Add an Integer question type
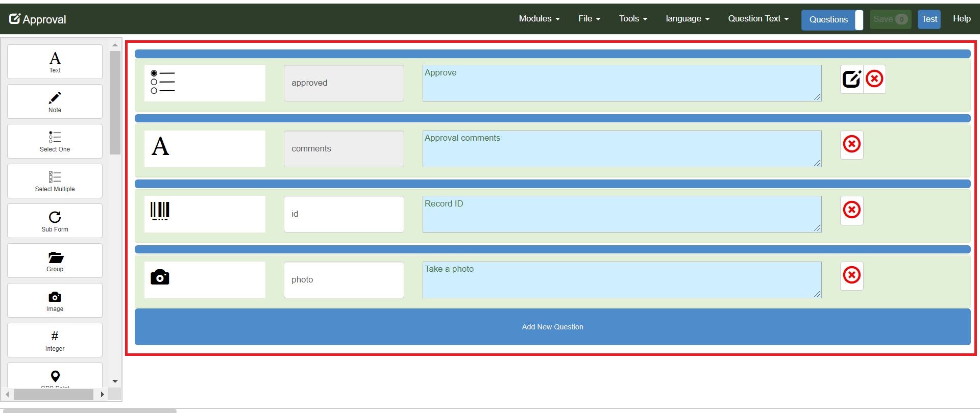Viewport: 980px width, 413px height. coord(55,340)
